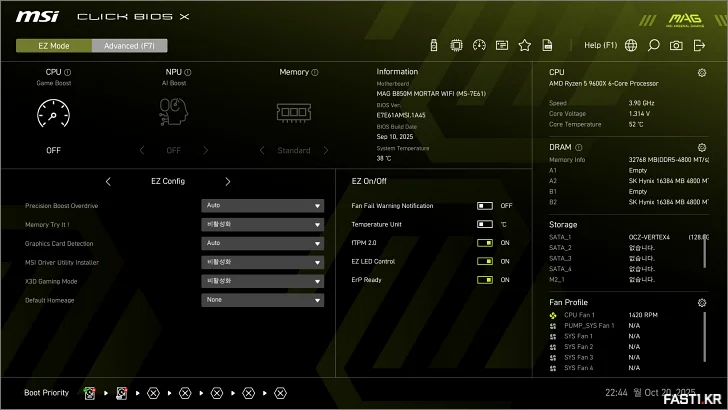Toggle Fan Fail Warning Notification switch

click(x=485, y=206)
